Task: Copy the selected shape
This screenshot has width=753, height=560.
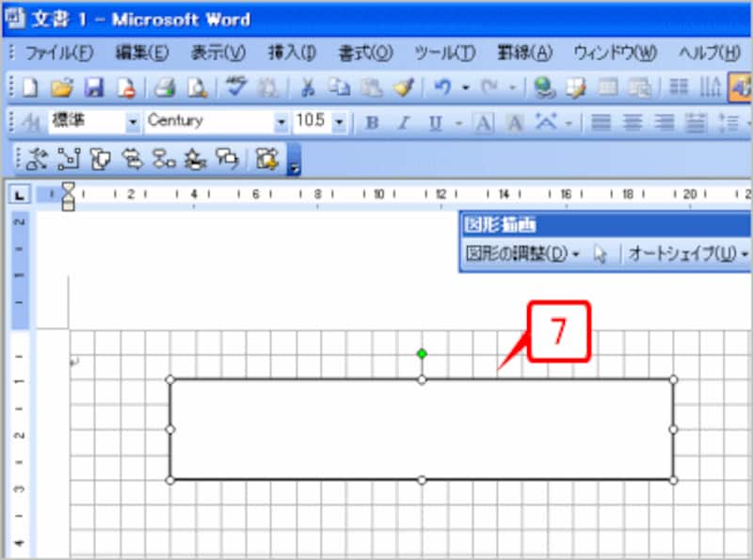Action: coord(339,88)
